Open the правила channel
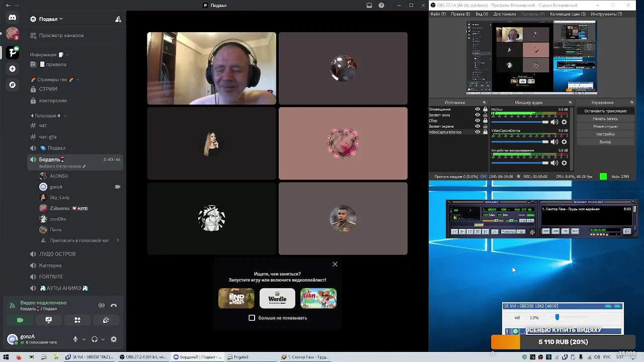This screenshot has width=644, height=362. point(75,64)
